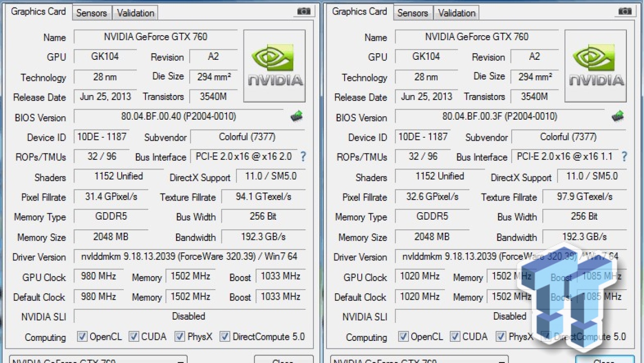Open the Validation tab in right window

(457, 13)
